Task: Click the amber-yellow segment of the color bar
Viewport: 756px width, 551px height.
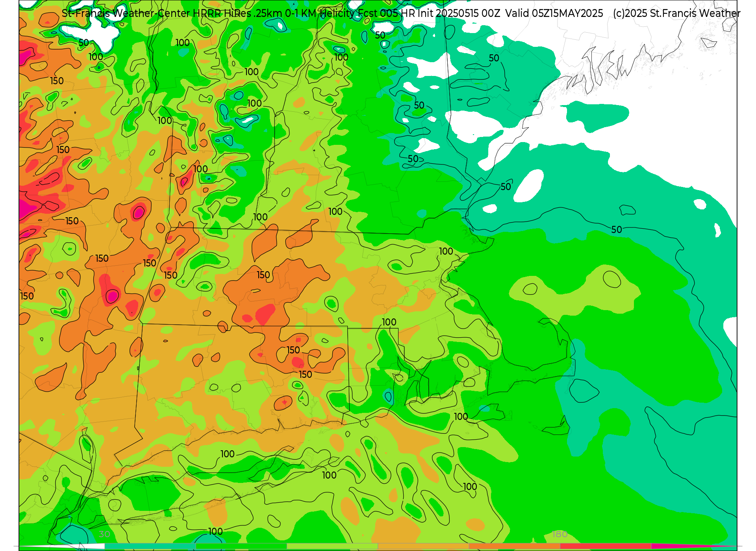Action: [423, 546]
